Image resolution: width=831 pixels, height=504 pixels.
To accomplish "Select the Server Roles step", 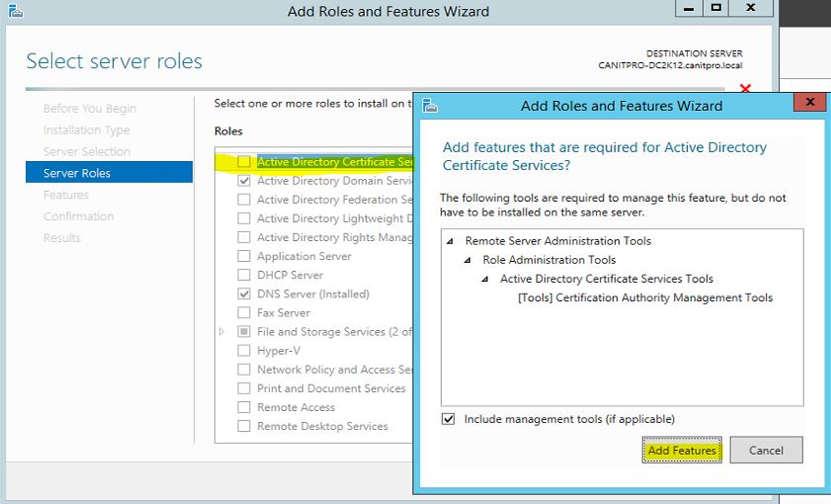I will point(109,173).
